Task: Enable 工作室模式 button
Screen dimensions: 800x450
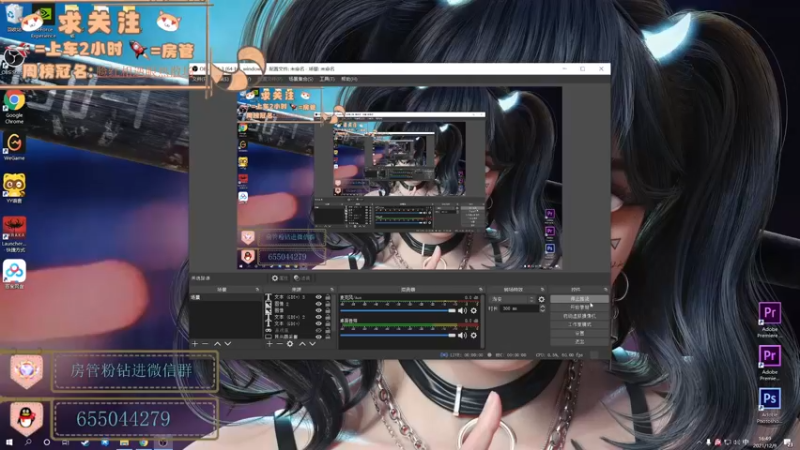Action: [580, 324]
